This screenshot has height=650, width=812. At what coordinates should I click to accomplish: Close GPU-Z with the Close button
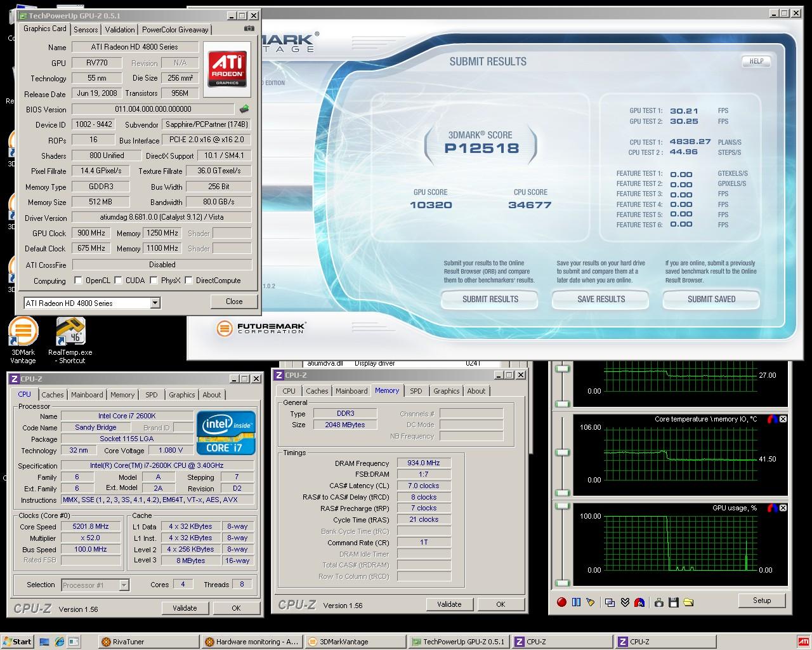tap(234, 302)
